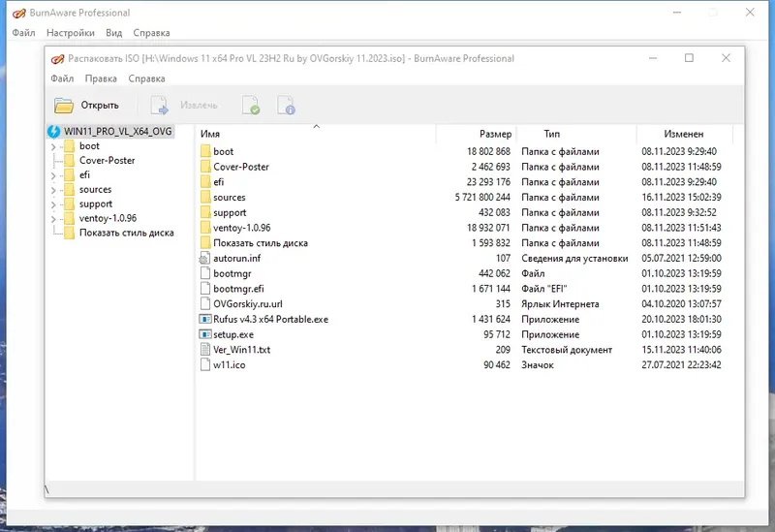Open Справка menu in the Unpack ISO window
This screenshot has height=532, width=775.
[147, 78]
